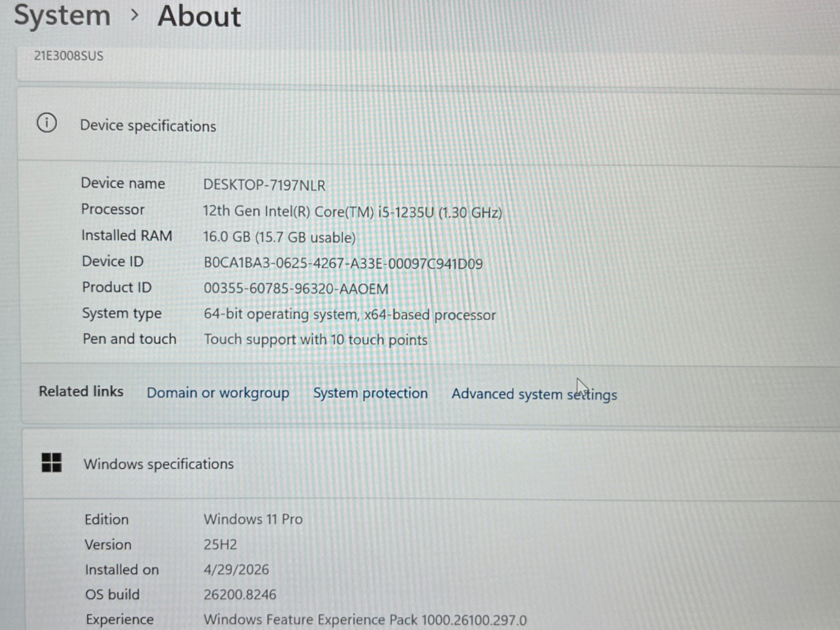Select Windows Feature Experience Pack value
This screenshot has width=840, height=630.
(x=365, y=619)
